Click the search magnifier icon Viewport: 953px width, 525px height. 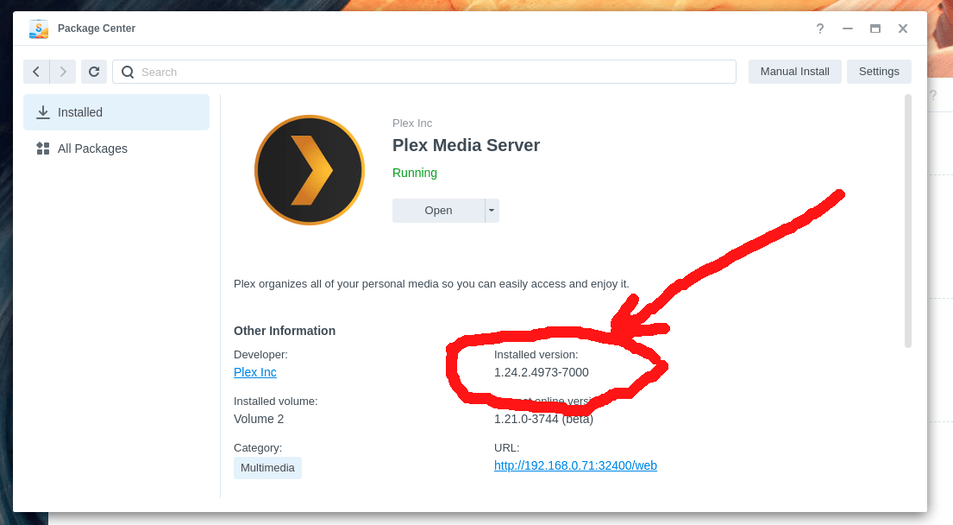[128, 72]
